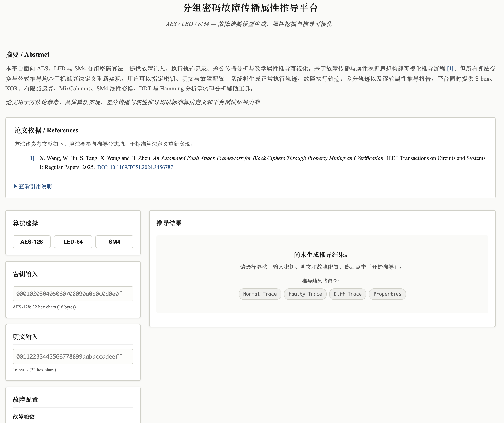This screenshot has width=504, height=423.
Task: Click the 故障轮数 label in fault config
Action: point(24,416)
